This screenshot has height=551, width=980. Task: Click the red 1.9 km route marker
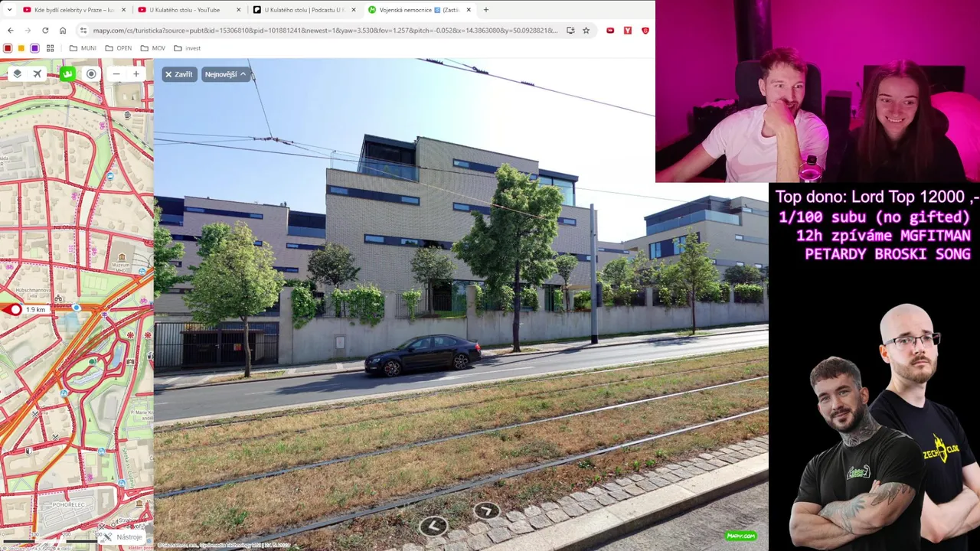15,309
